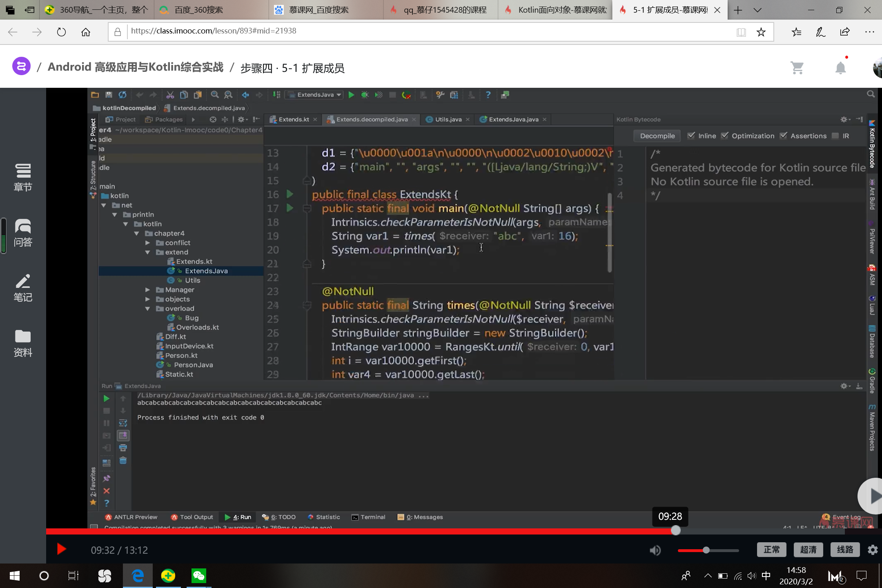Switch to the Extends.kt editor tab
The image size is (882, 588).
(293, 119)
